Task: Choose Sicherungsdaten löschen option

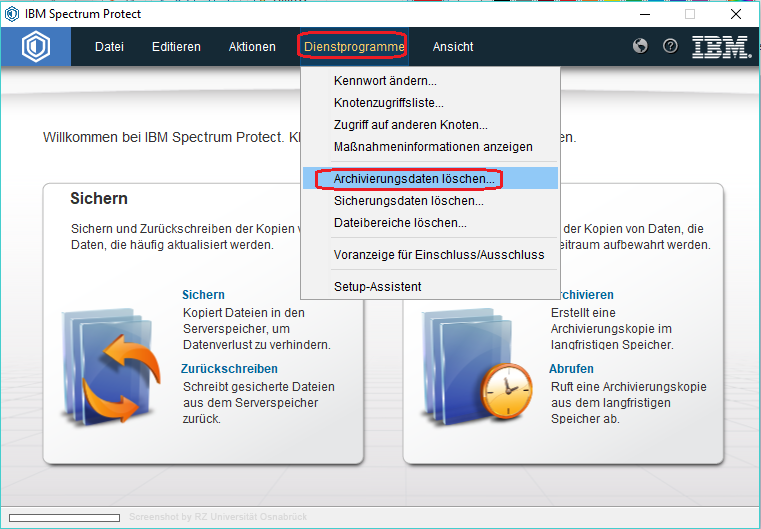Action: tap(408, 201)
